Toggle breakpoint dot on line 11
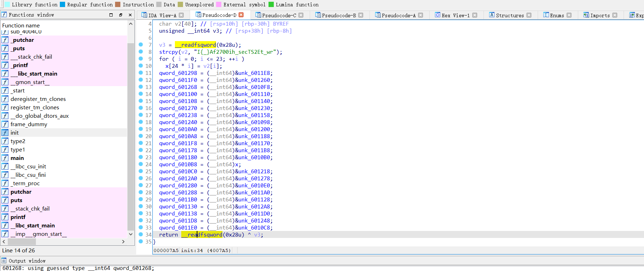 141,73
